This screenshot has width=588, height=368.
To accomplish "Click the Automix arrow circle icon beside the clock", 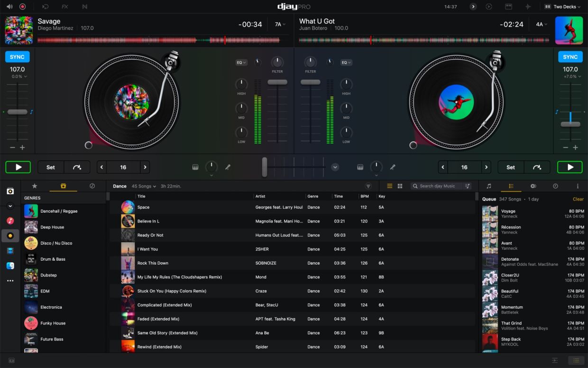I will pyautogui.click(x=473, y=7).
